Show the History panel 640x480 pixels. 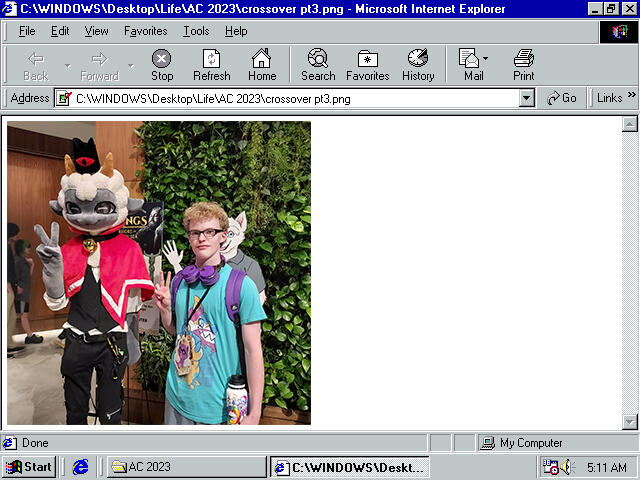click(418, 65)
